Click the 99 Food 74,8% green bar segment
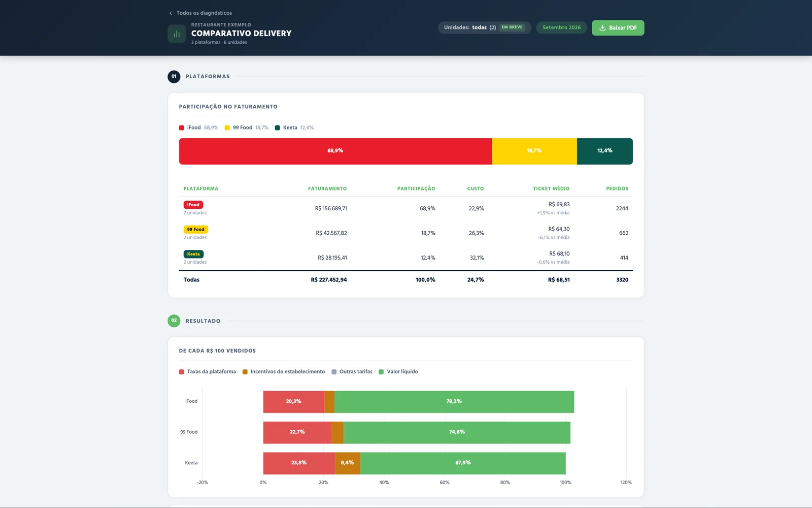812x508 pixels. point(457,432)
